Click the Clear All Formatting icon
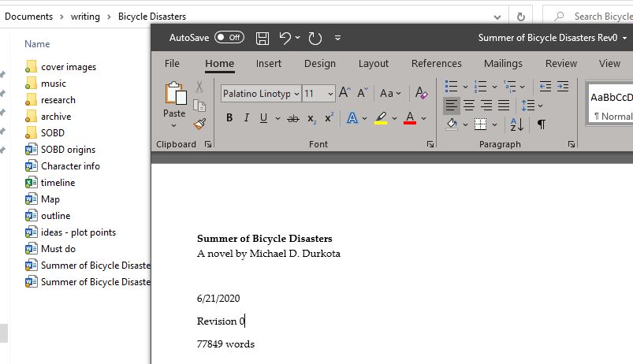 421,93
